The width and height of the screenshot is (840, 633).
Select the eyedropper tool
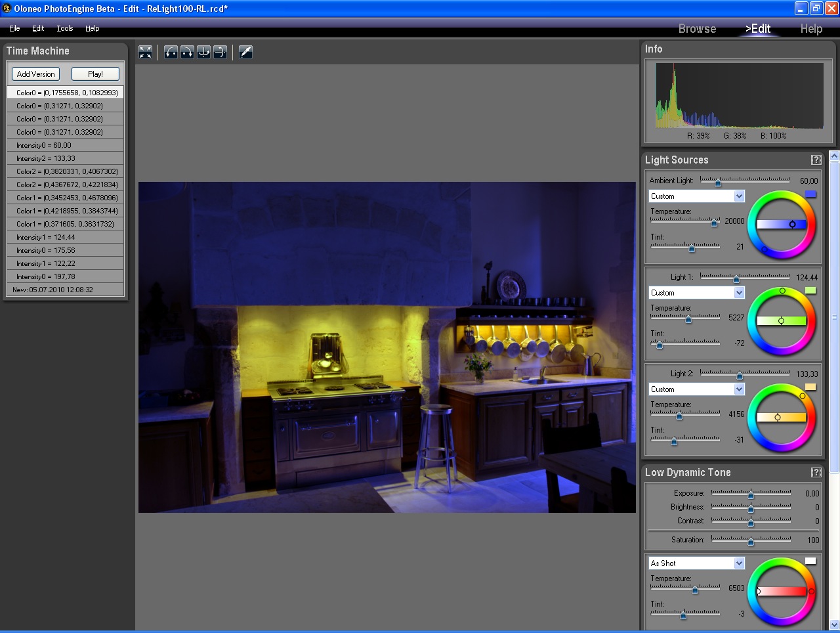(x=246, y=53)
